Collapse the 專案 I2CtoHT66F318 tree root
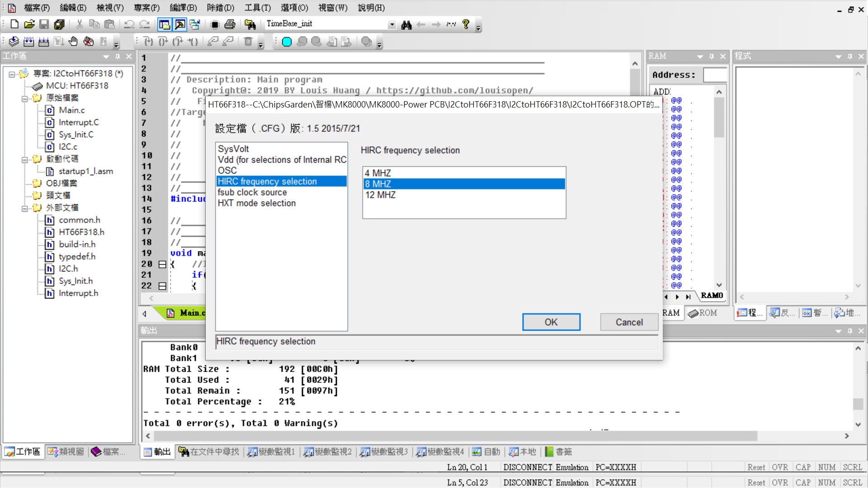This screenshot has width=868, height=495. coord(12,74)
